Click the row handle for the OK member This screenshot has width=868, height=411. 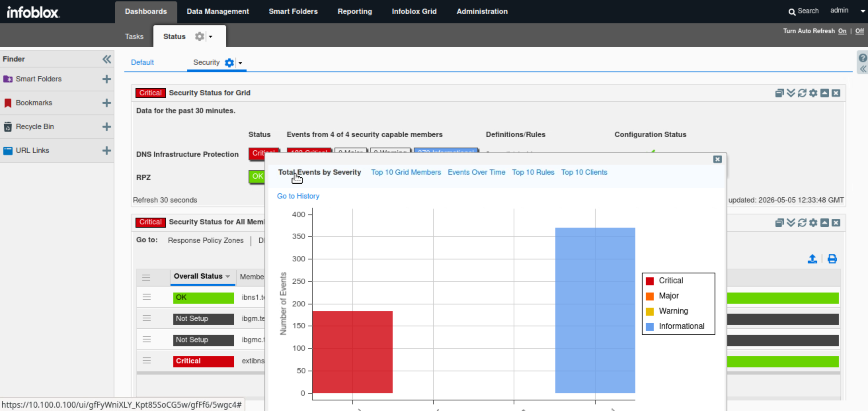point(146,297)
